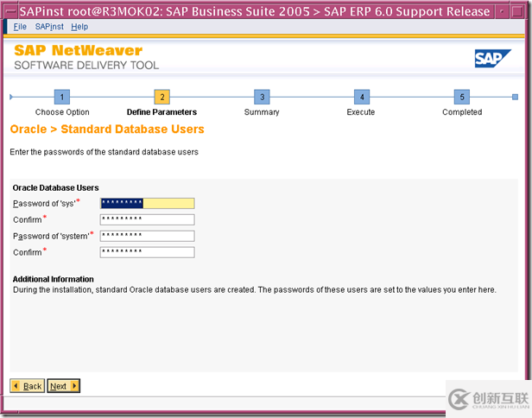Open the File menu
Viewport: 532px width, 418px height.
[x=20, y=27]
